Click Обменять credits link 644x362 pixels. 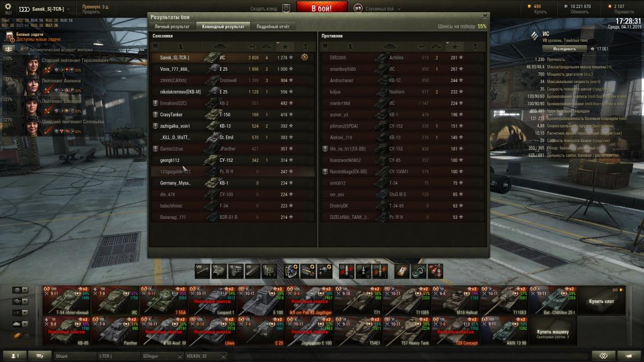point(580,12)
